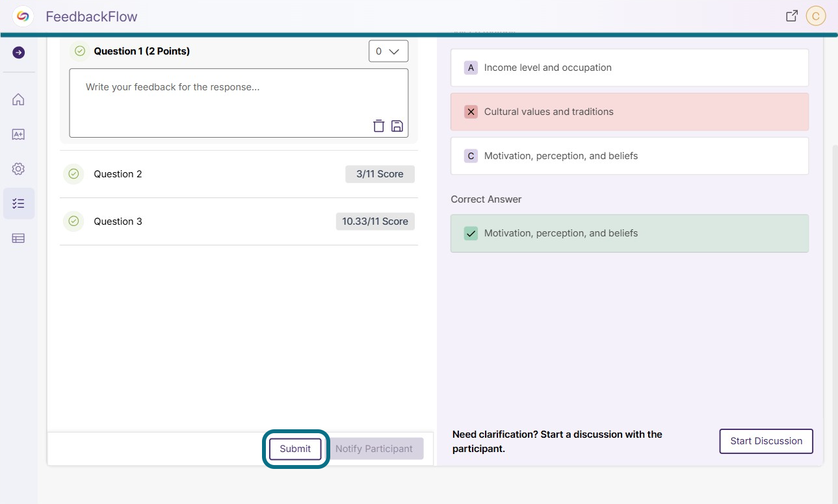Select the checklist icon in sidebar

(18, 203)
